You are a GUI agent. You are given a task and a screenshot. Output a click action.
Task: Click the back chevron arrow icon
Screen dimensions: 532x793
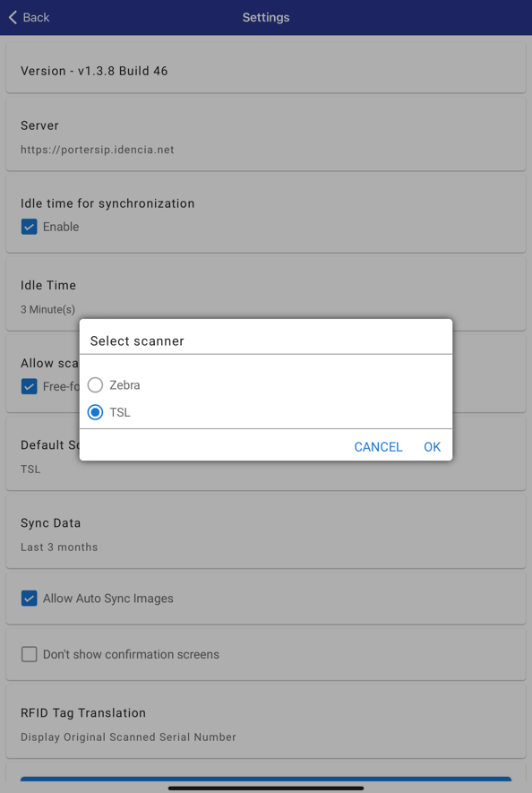tap(14, 17)
